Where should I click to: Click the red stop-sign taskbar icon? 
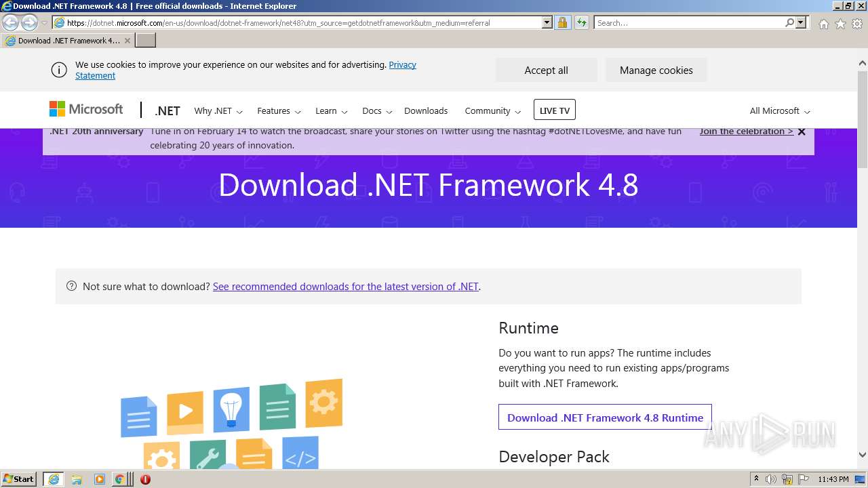(145, 479)
